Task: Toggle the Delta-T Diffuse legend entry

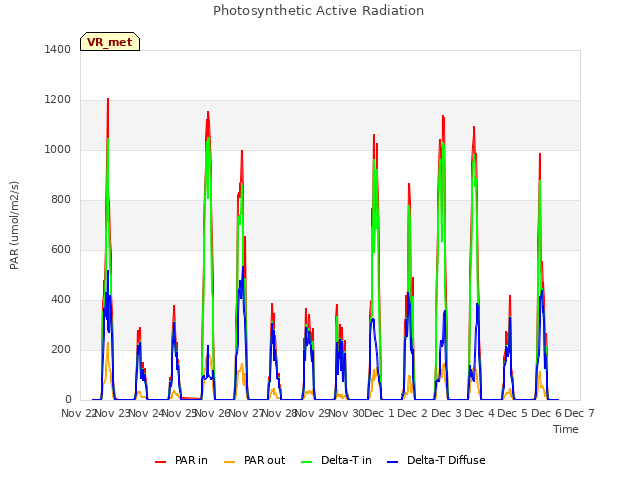Action: pyautogui.click(x=436, y=460)
